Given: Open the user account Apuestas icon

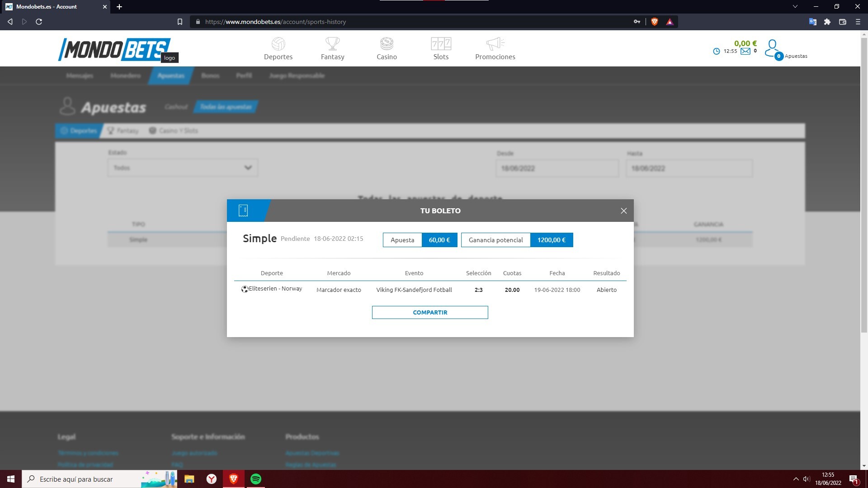Looking at the screenshot, I should pos(773,49).
